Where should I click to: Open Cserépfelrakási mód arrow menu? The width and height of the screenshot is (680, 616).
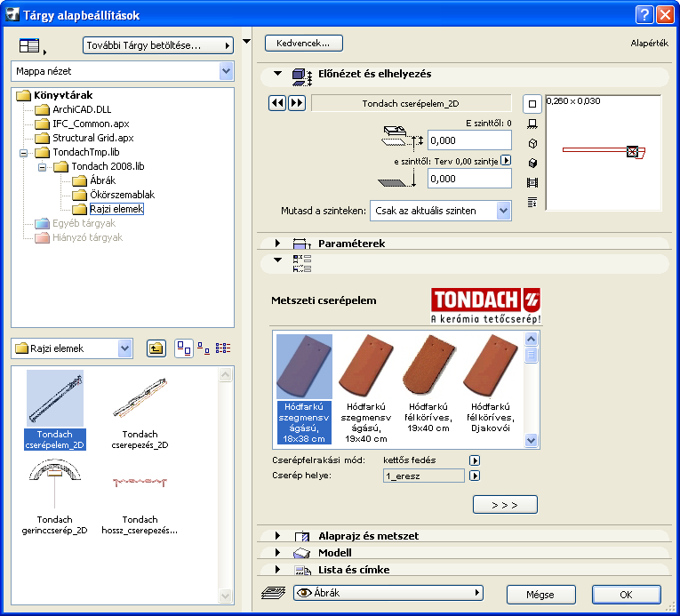475,460
